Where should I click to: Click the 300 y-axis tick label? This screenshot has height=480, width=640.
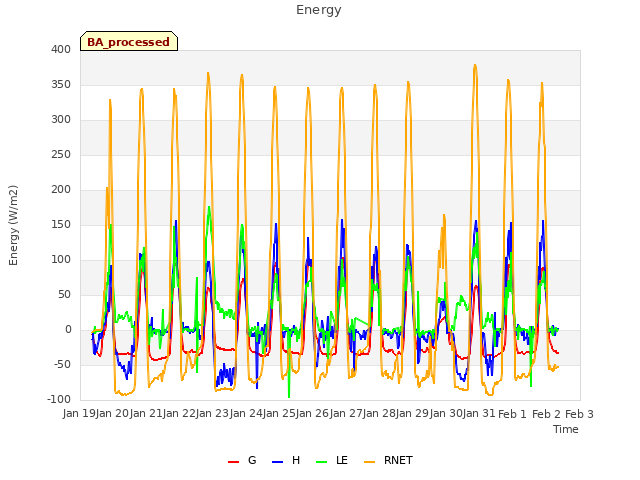tap(61, 120)
